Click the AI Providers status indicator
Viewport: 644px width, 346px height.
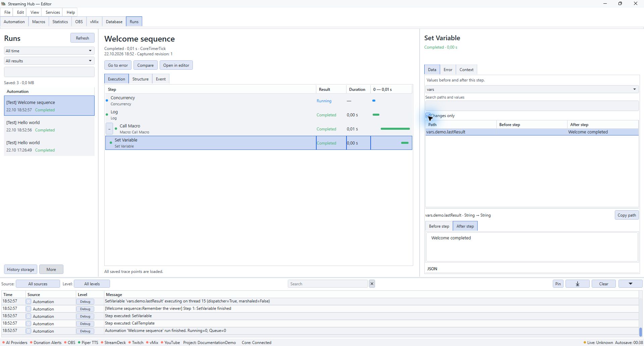tap(15, 342)
